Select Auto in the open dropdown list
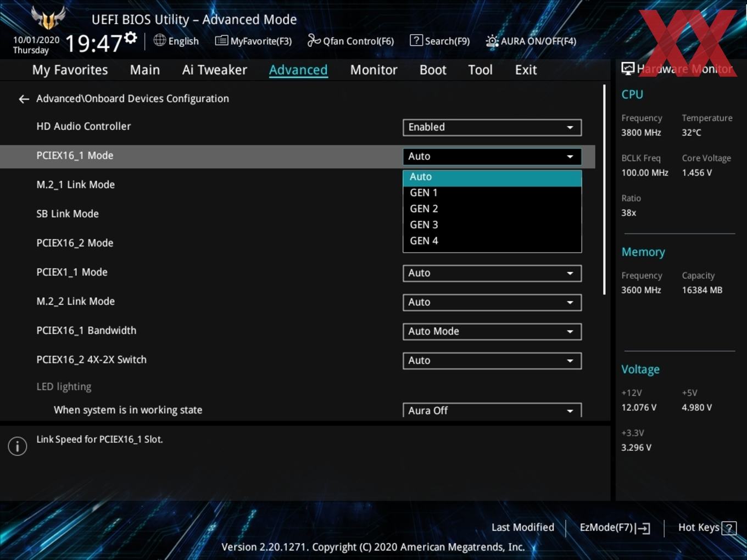This screenshot has width=747, height=560. 492,177
